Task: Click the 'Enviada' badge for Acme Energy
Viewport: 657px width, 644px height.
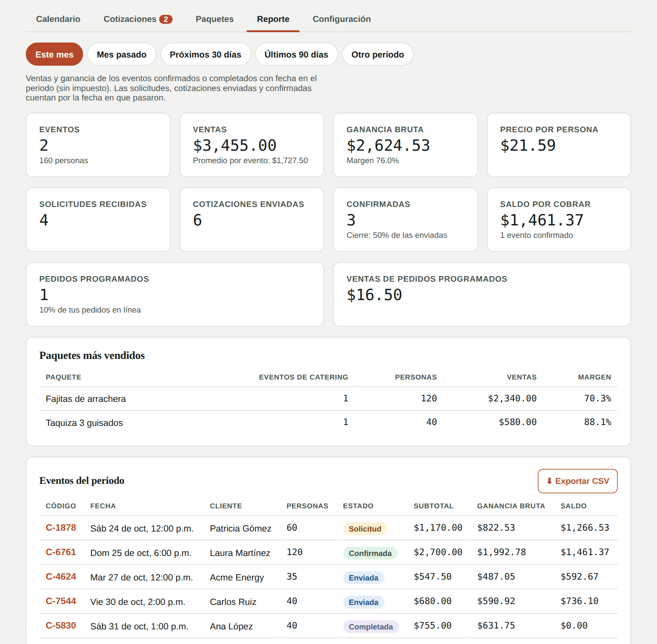Action: point(364,577)
